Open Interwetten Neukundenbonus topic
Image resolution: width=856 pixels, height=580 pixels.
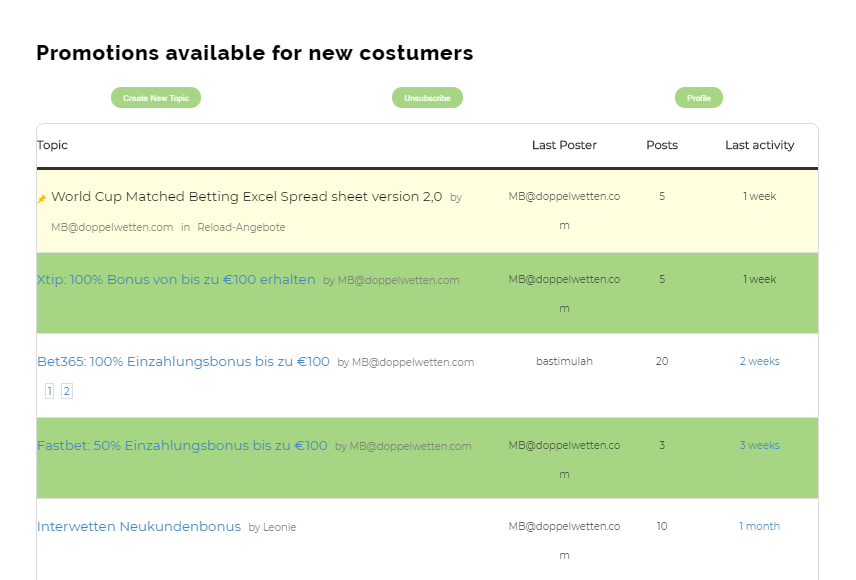(x=139, y=527)
